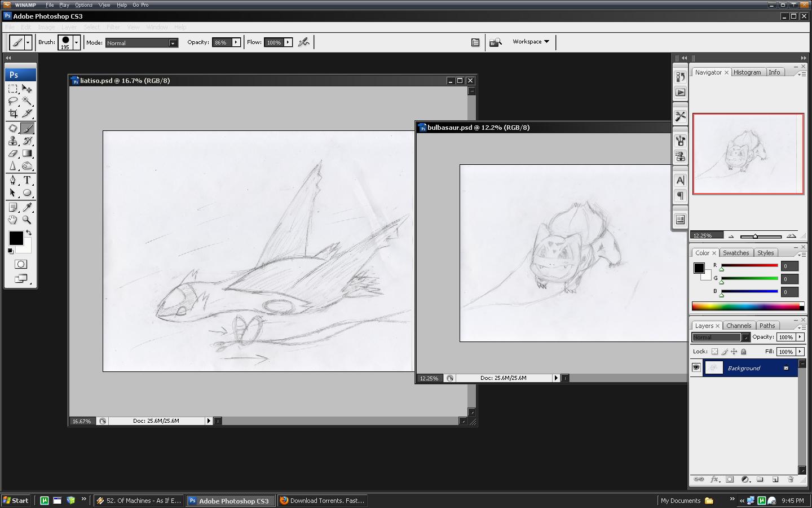The width and height of the screenshot is (812, 508).
Task: Select the Hand tool
Action: [x=13, y=220]
